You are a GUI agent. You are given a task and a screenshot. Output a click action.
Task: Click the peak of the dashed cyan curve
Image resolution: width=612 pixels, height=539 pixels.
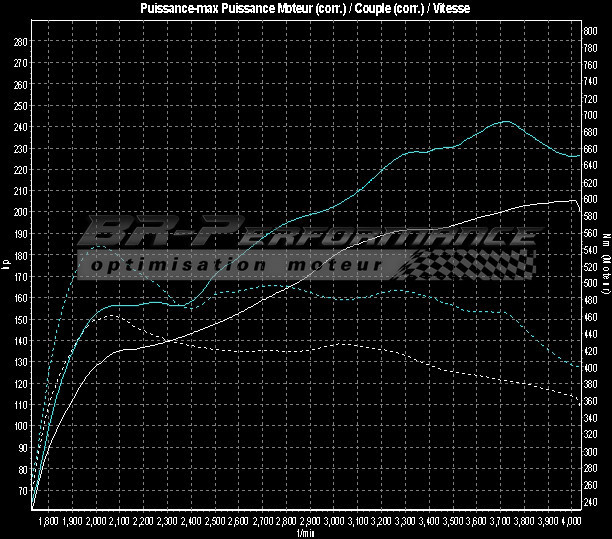[98, 245]
